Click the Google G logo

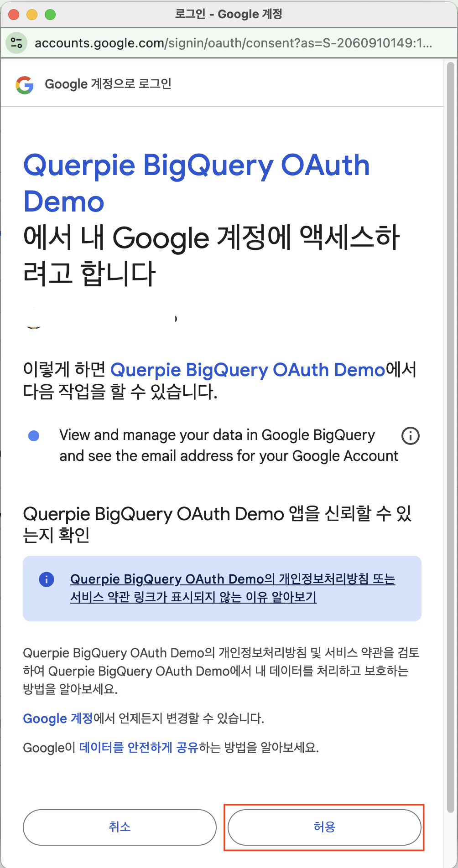click(25, 85)
